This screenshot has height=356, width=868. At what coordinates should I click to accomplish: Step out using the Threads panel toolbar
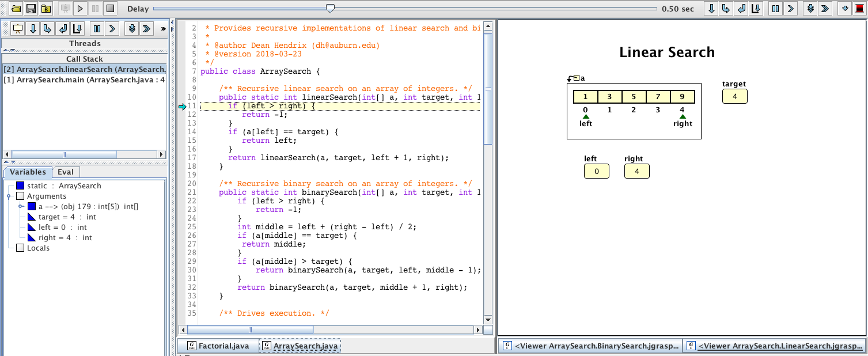click(63, 28)
